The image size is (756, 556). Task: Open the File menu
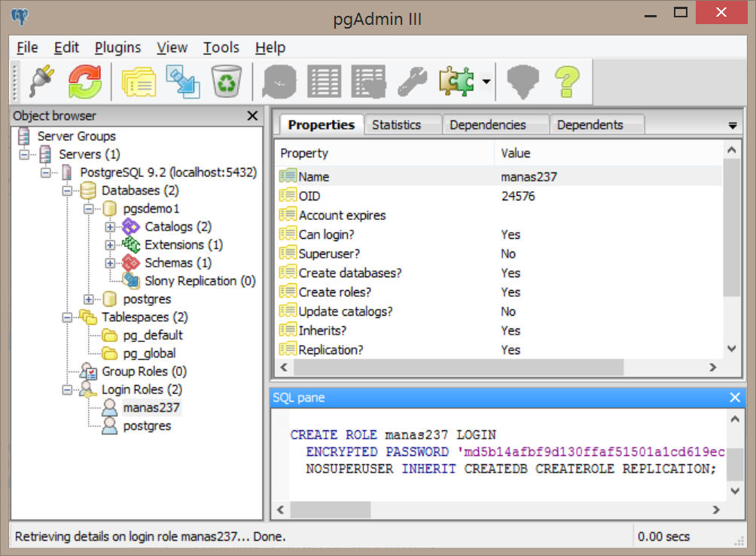(x=27, y=47)
